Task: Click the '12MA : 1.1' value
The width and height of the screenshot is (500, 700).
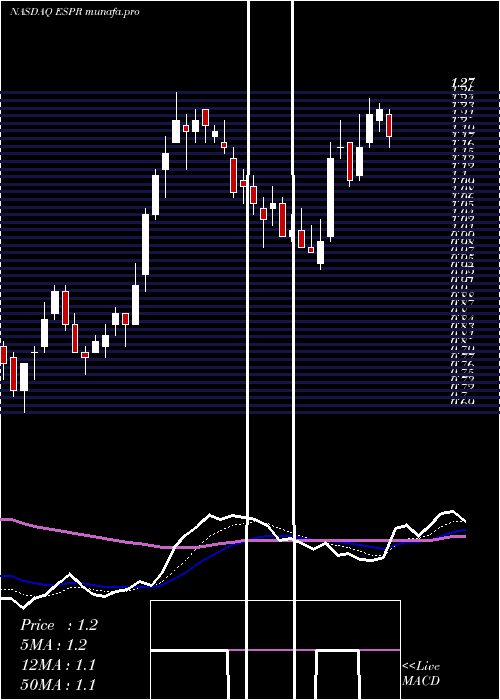Action: coord(58,664)
